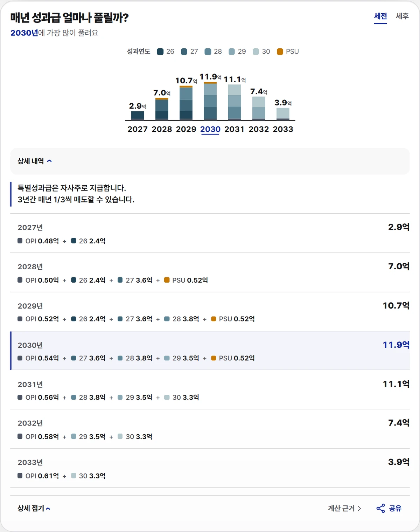Click the 2033 axis label
Viewport: 420px width, 532px height.
click(x=283, y=129)
